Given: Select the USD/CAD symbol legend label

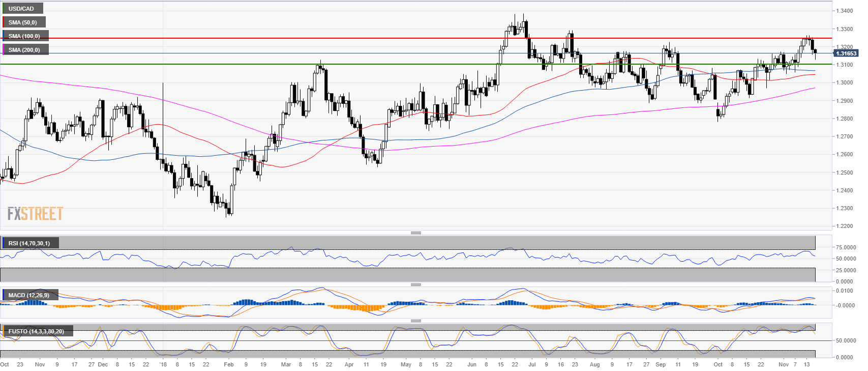Looking at the screenshot, I should click(x=21, y=9).
